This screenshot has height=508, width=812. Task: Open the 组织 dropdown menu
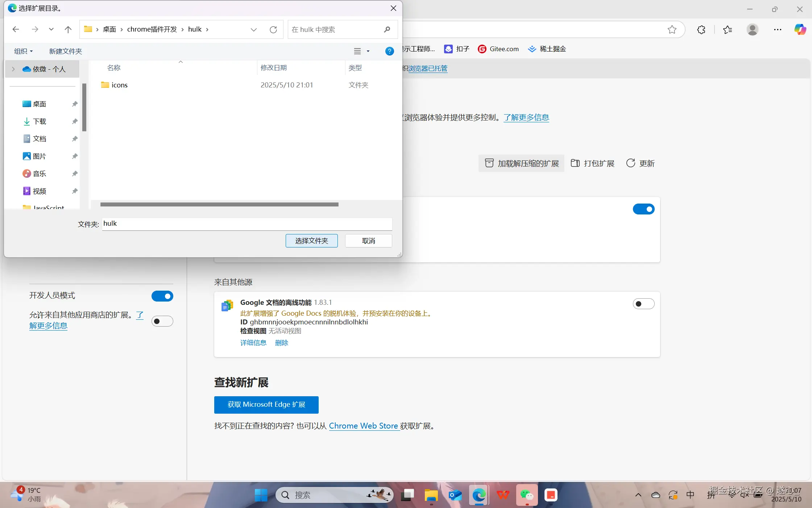click(23, 51)
